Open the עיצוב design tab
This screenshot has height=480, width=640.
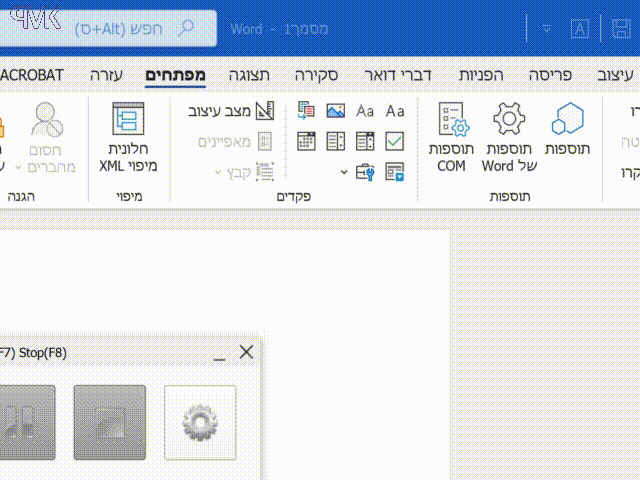click(615, 75)
